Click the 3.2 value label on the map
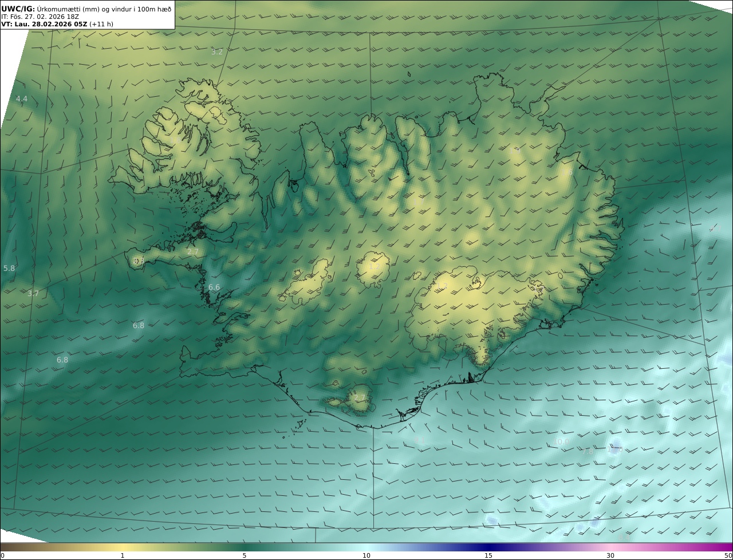 click(217, 52)
